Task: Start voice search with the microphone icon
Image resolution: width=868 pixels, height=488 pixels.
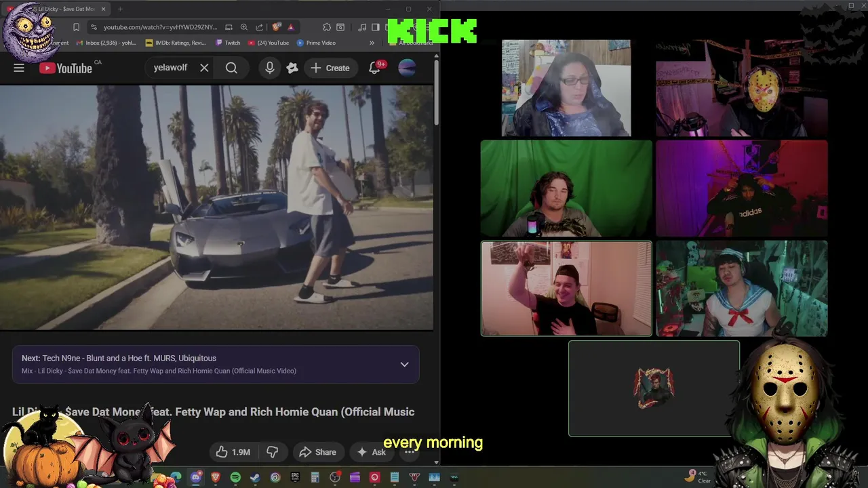Action: click(x=270, y=68)
